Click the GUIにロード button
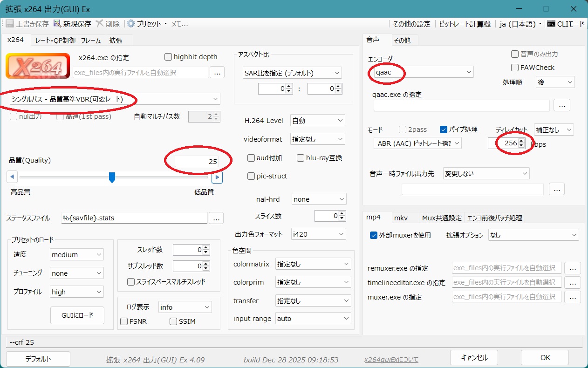The height and width of the screenshot is (368, 588). pyautogui.click(x=77, y=315)
